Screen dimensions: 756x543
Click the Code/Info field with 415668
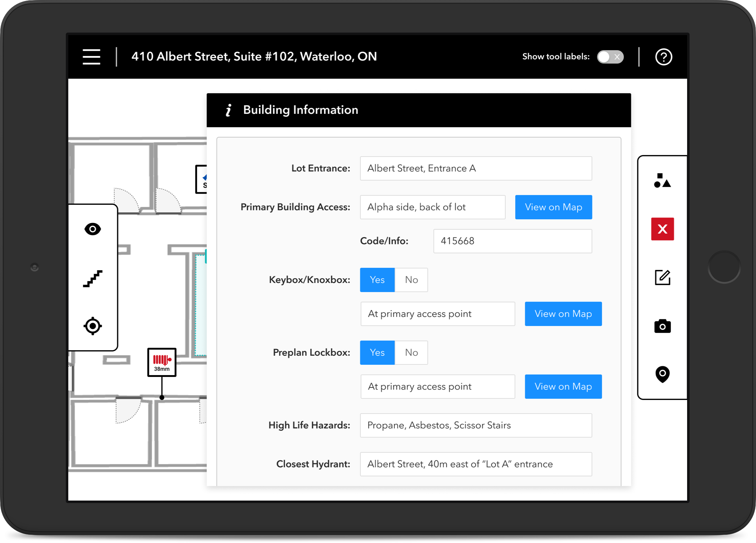click(x=512, y=241)
